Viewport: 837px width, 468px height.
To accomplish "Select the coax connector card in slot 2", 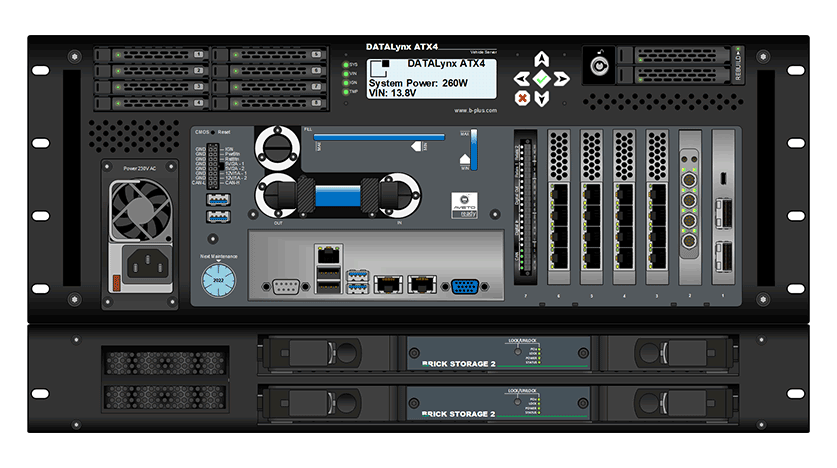I will (x=690, y=207).
